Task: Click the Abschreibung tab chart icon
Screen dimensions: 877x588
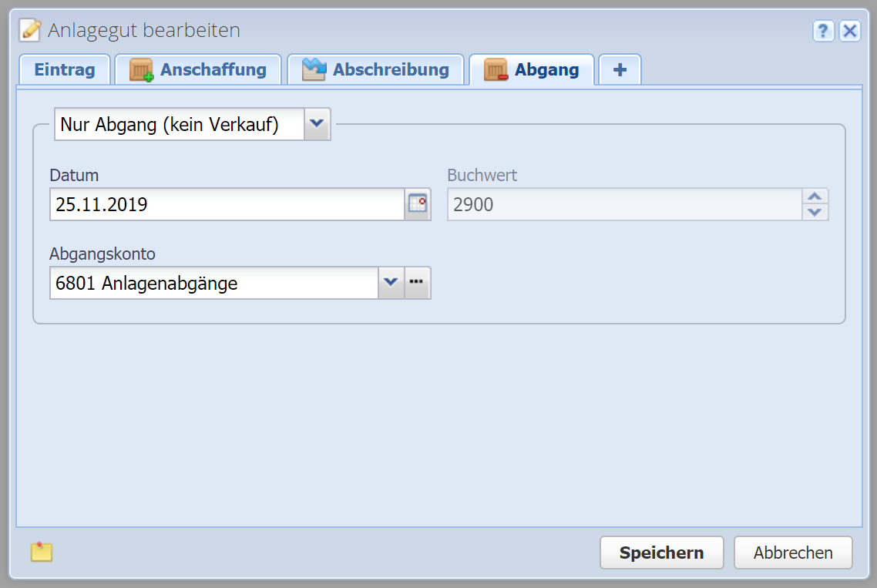Action: [314, 70]
